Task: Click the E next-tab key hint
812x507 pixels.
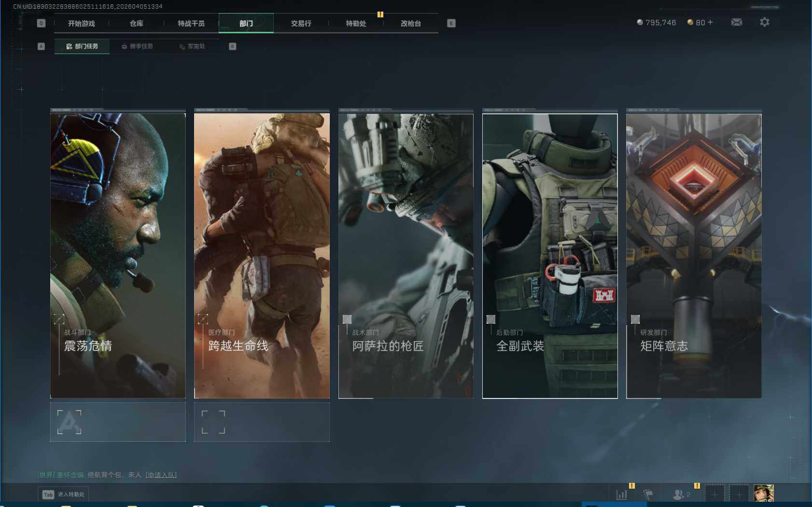Action: pyautogui.click(x=451, y=23)
